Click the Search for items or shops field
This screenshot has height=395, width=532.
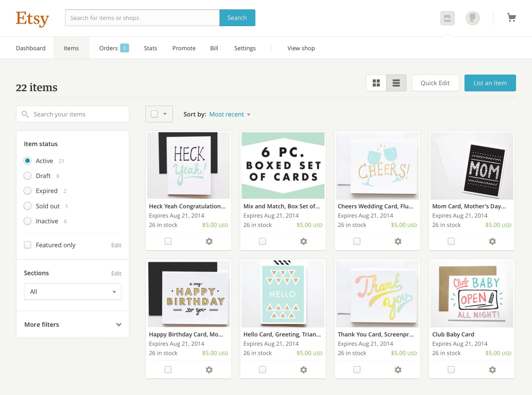click(x=142, y=18)
